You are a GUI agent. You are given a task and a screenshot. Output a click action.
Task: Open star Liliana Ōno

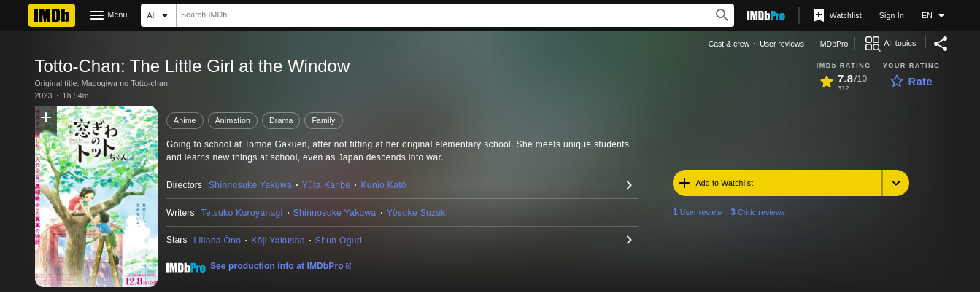point(217,241)
